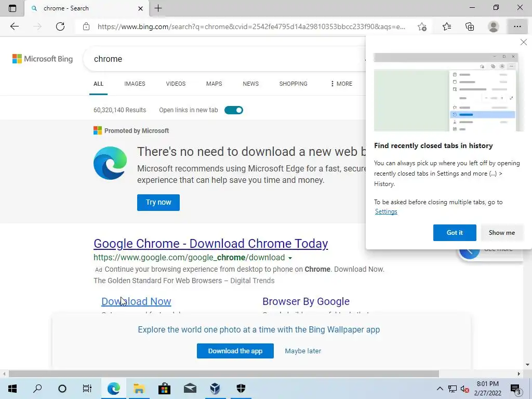Click the popup history preview thumbnail
Screen dimensions: 532x399
[448, 92]
